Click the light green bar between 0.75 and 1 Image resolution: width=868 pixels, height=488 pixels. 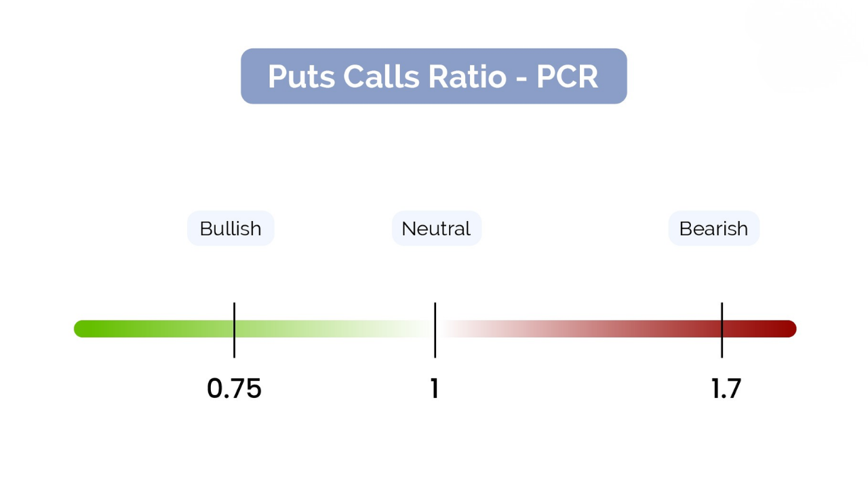(332, 329)
